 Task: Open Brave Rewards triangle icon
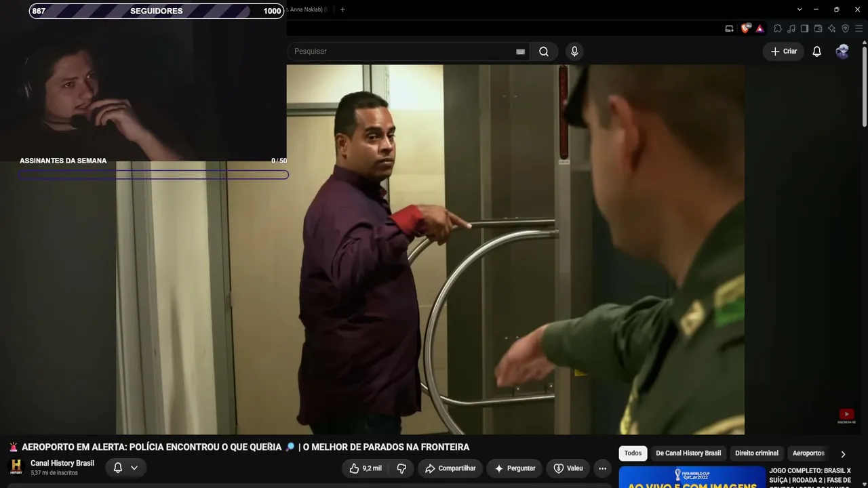coord(759,28)
